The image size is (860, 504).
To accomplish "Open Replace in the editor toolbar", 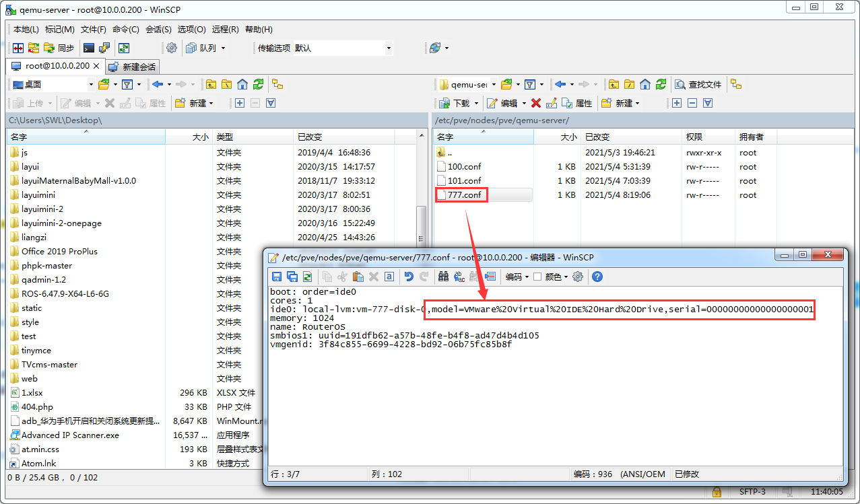I will click(459, 277).
